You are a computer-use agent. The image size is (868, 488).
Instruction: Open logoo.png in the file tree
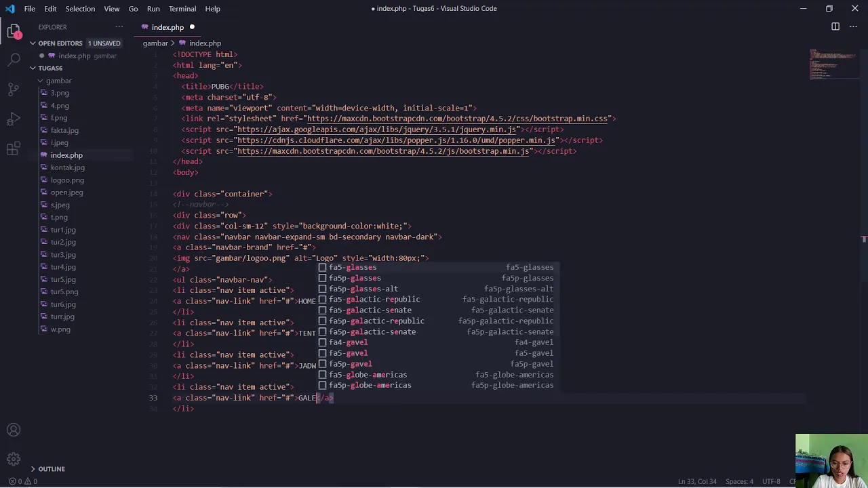[67, 180]
